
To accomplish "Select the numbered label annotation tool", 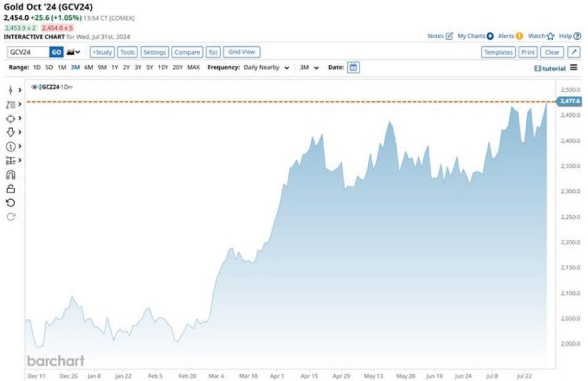I will click(x=11, y=147).
